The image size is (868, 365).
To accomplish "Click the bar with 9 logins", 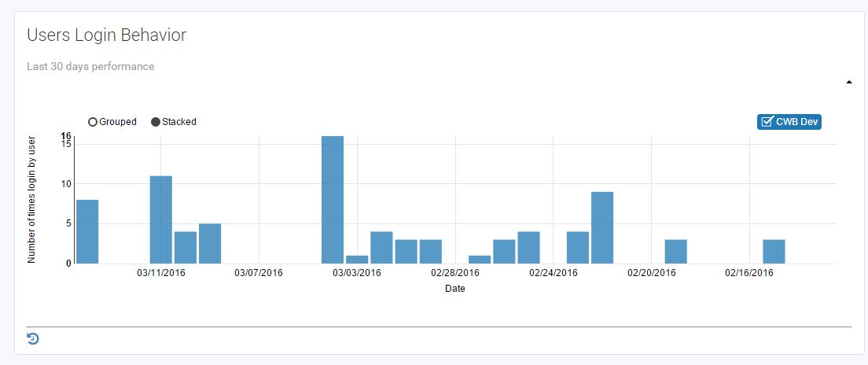I will point(602,227).
